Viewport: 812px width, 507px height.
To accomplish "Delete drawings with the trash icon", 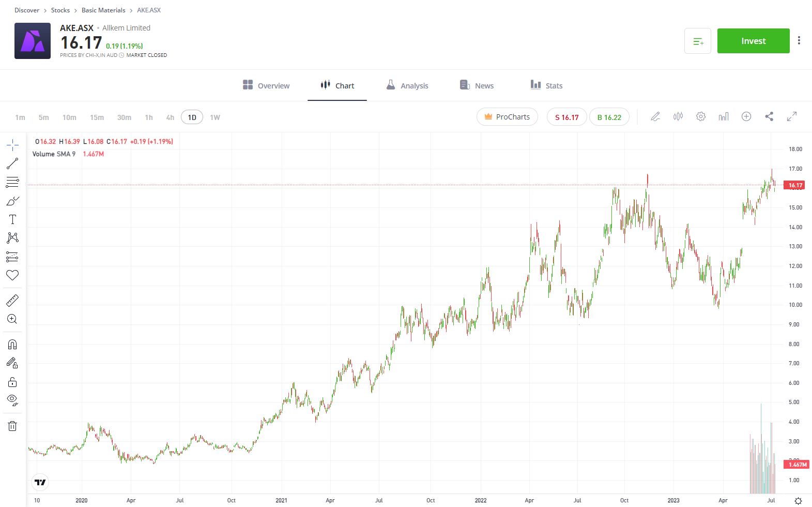I will (12, 426).
